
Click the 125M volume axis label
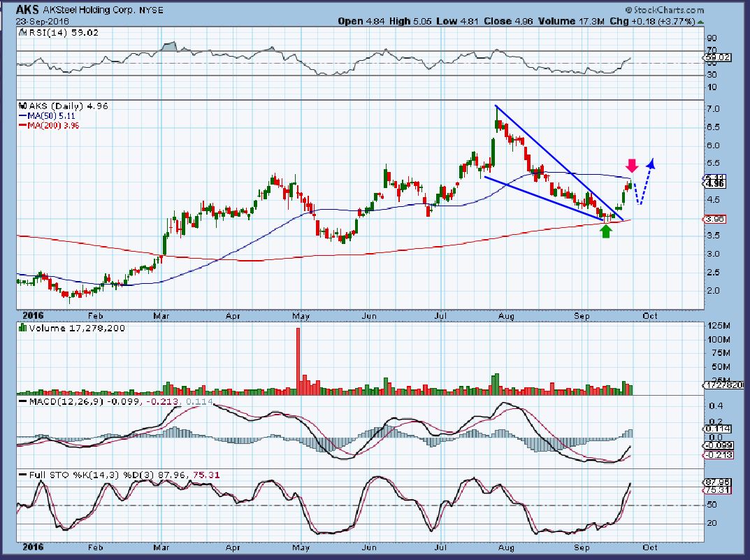point(719,326)
